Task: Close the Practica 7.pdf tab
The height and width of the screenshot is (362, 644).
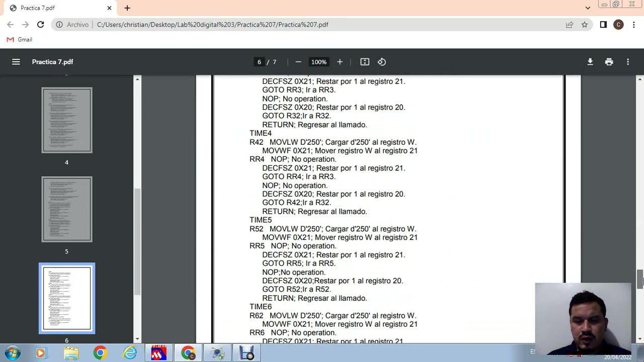Action: pyautogui.click(x=109, y=8)
